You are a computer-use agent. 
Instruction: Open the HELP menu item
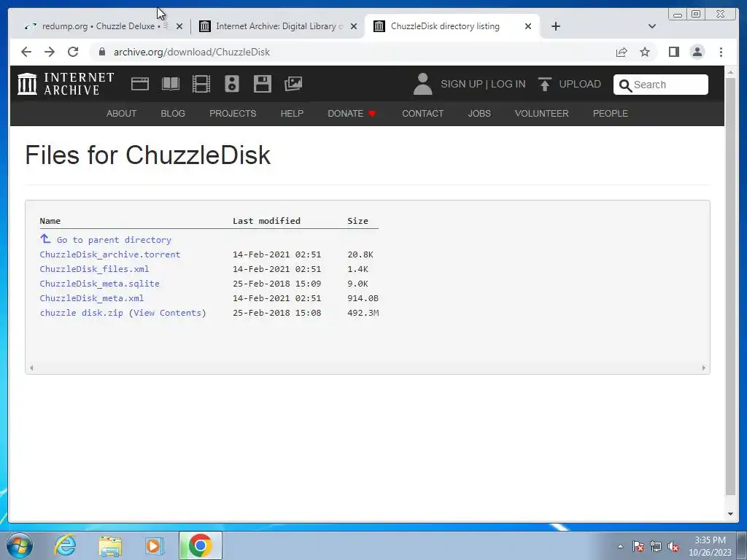coord(292,113)
